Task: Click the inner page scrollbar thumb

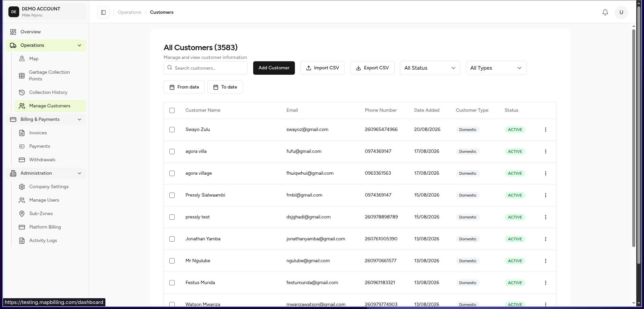Action: [634, 138]
